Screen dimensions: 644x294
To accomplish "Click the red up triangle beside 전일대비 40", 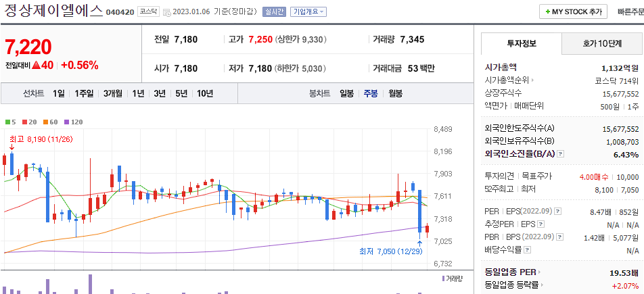I will [36, 65].
